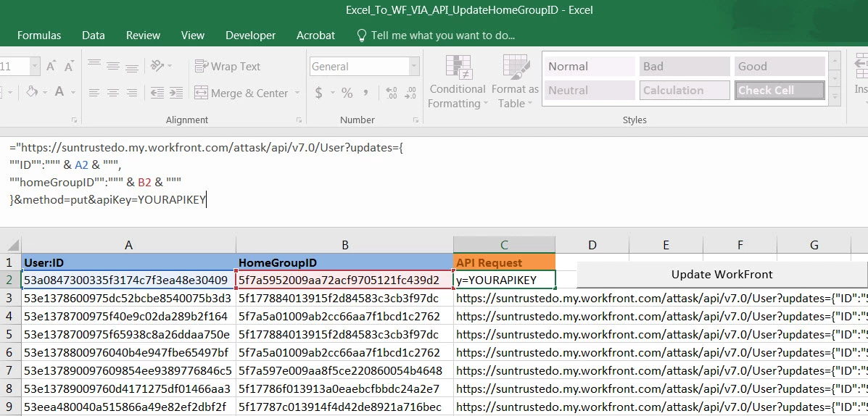This screenshot has width=868, height=416.
Task: Click the Tell Me lightbulb icon
Action: point(361,36)
